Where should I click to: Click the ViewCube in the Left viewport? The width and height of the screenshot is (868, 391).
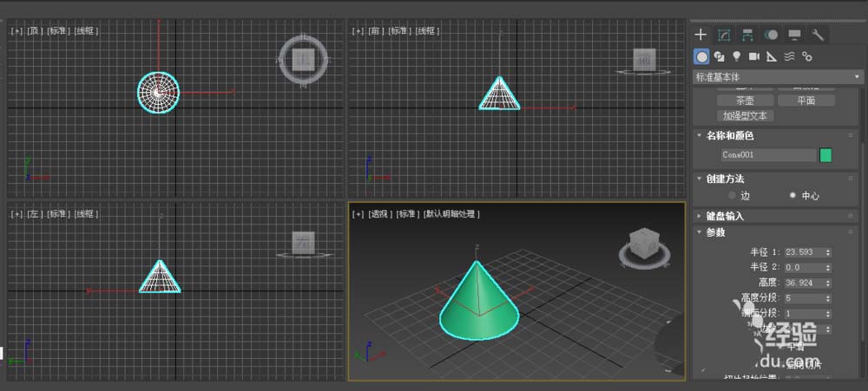[303, 243]
